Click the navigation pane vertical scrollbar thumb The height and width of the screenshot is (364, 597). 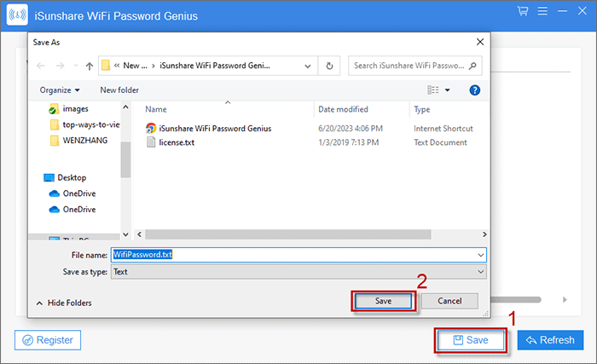[x=125, y=159]
